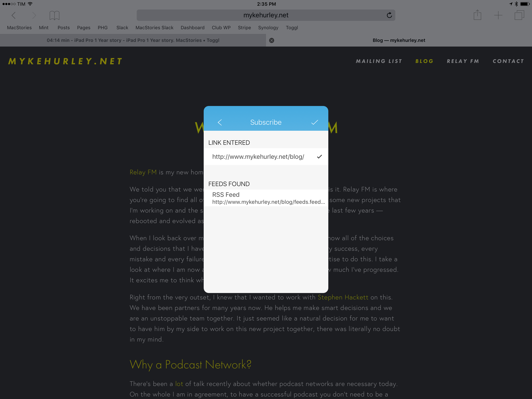Close the Blog tab with the X icon
The image size is (532, 399).
[271, 41]
